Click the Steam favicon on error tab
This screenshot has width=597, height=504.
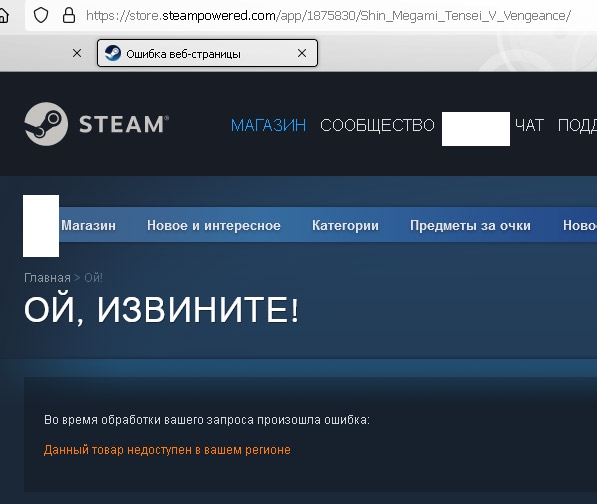pyautogui.click(x=113, y=53)
